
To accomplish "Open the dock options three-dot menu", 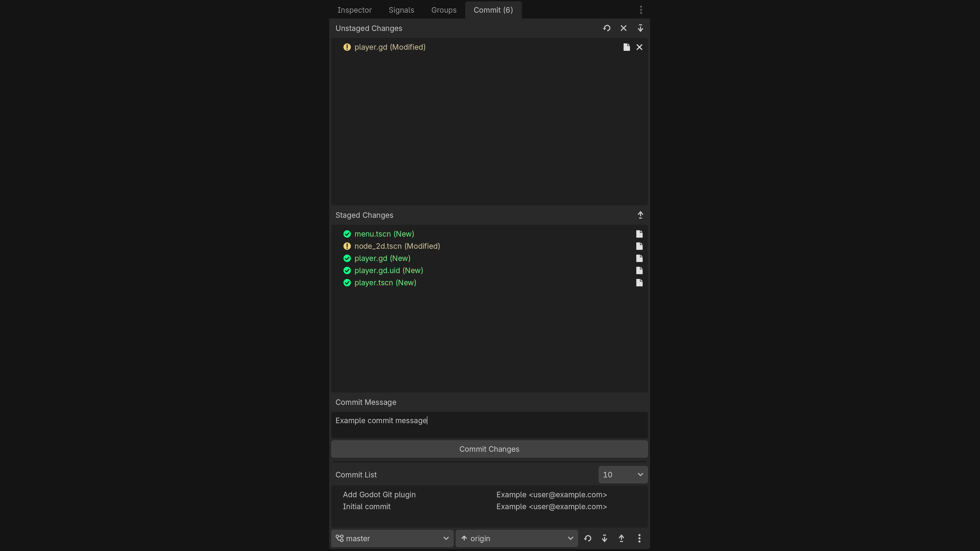I will (641, 10).
